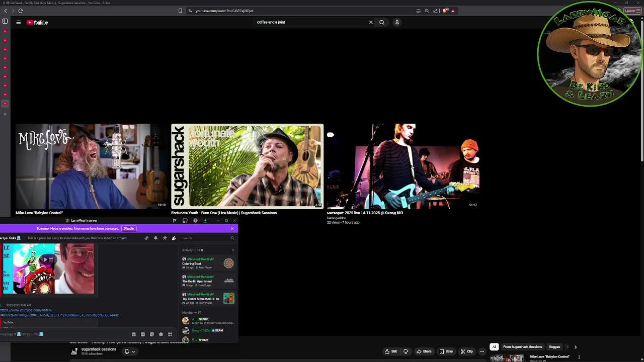Create a Clip of the video
Viewport: 644px width, 362px height.
[x=466, y=351]
